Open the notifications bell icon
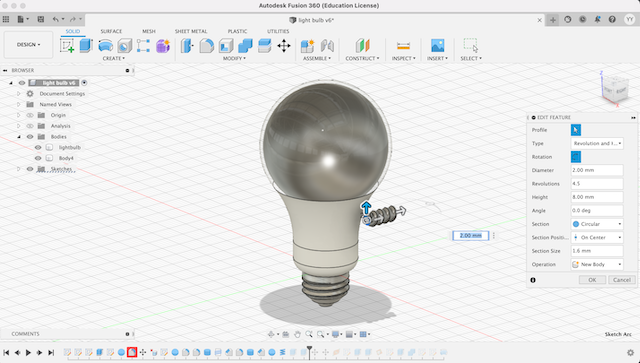This screenshot has width=640, height=363. click(x=597, y=20)
